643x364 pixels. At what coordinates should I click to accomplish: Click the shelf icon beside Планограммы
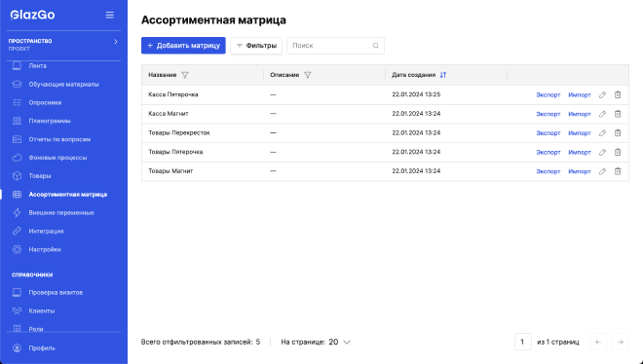(x=17, y=121)
